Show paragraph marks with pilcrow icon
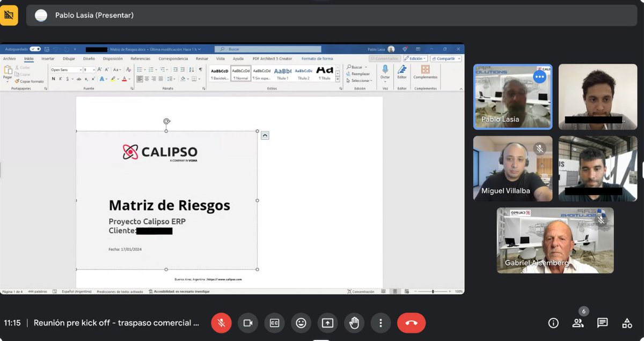This screenshot has width=644, height=341. 201,70
